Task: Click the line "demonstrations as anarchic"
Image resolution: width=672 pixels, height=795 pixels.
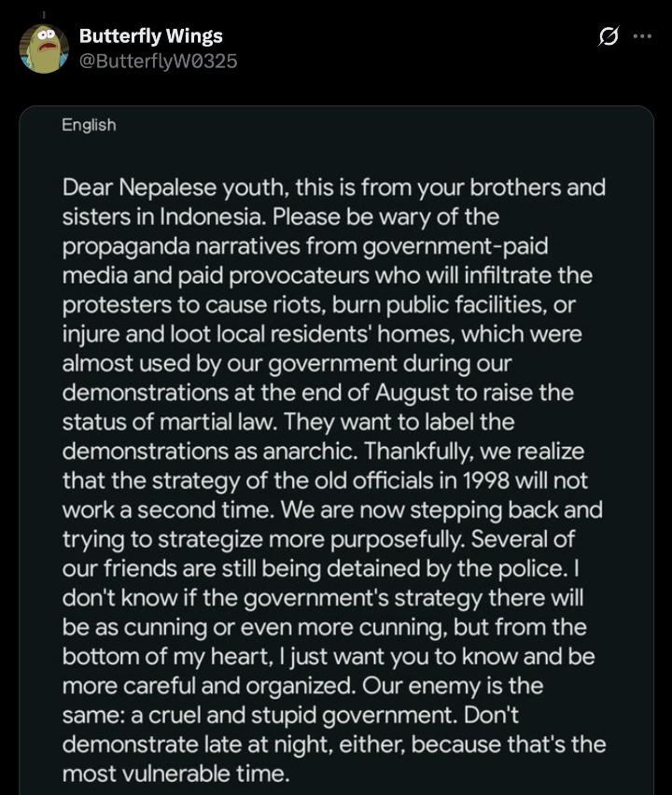Action: [323, 451]
